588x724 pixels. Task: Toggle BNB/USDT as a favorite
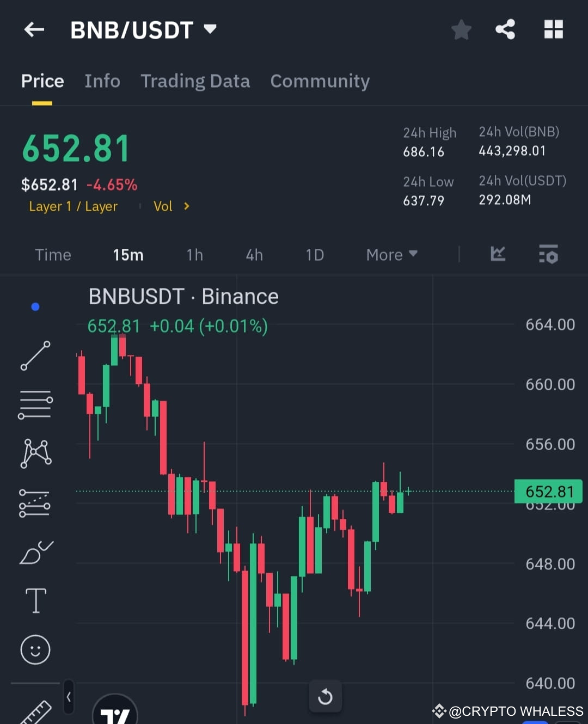pos(461,30)
